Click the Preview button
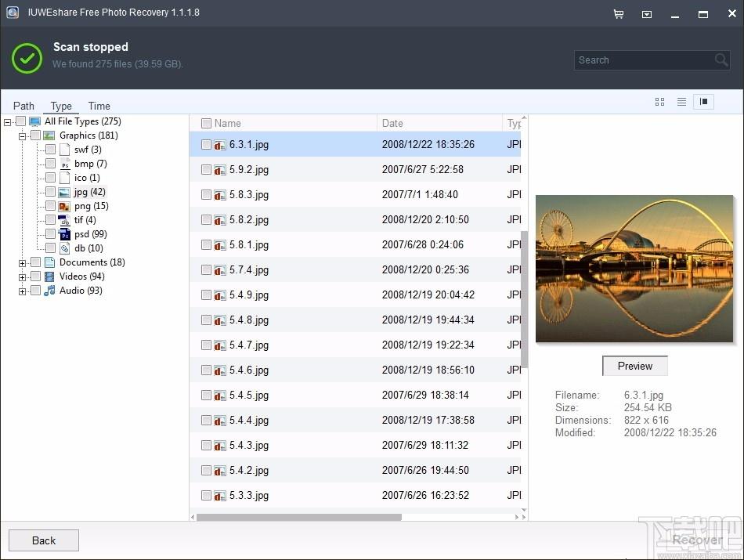744x560 pixels. 635,366
